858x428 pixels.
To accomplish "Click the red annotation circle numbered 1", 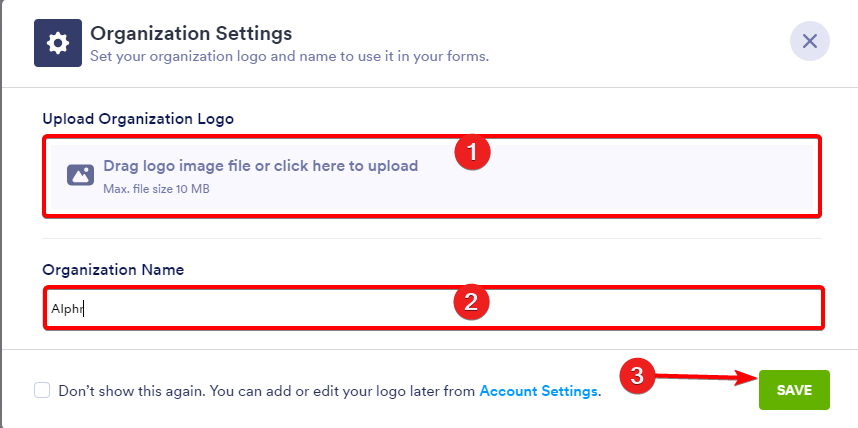I will [472, 152].
